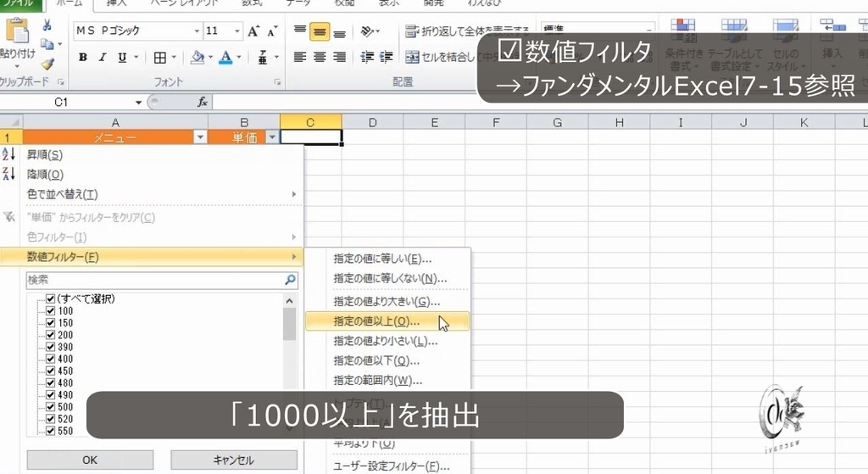Click the filter list scrollbar up arrow
Screen dimensions: 868x474
tap(290, 301)
